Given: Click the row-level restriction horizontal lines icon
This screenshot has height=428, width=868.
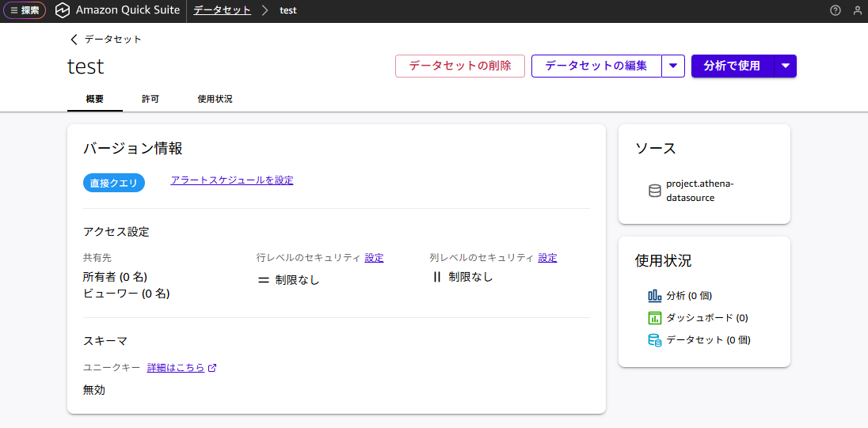Looking at the screenshot, I should tap(264, 280).
